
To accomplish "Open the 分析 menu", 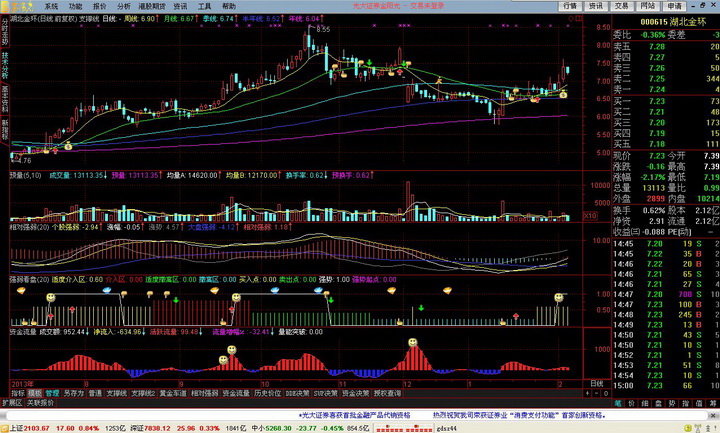I will coord(123,6).
